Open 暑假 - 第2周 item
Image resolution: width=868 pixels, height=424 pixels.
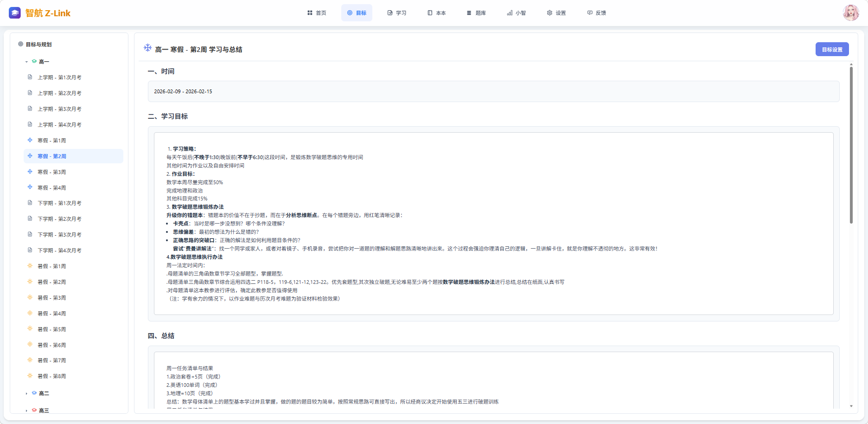[x=73, y=282]
